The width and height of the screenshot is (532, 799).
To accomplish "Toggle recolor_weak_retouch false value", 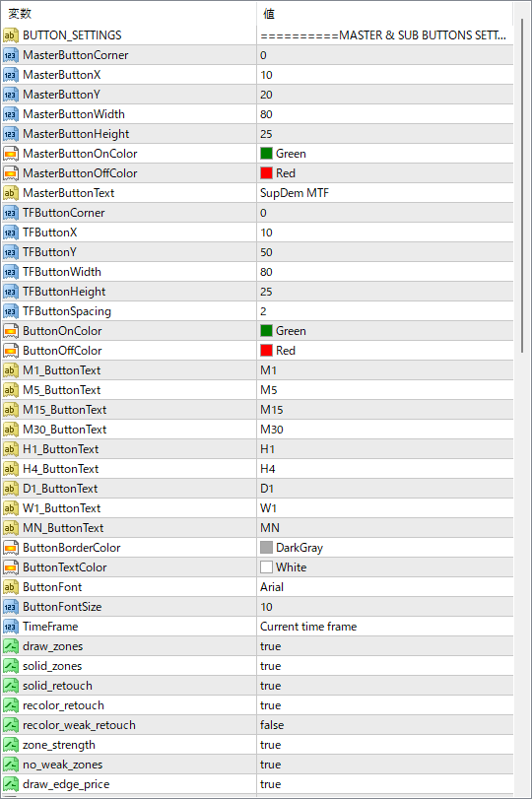I will coord(385,725).
